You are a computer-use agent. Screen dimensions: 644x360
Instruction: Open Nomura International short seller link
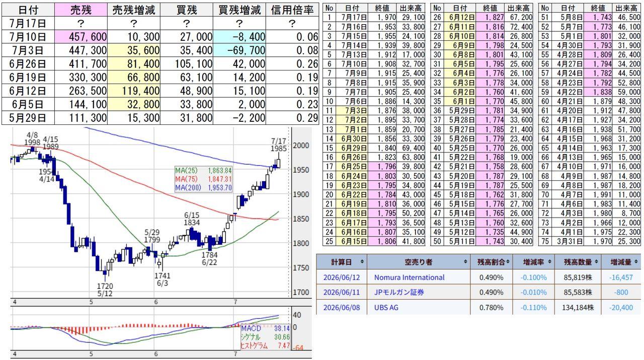tap(409, 277)
